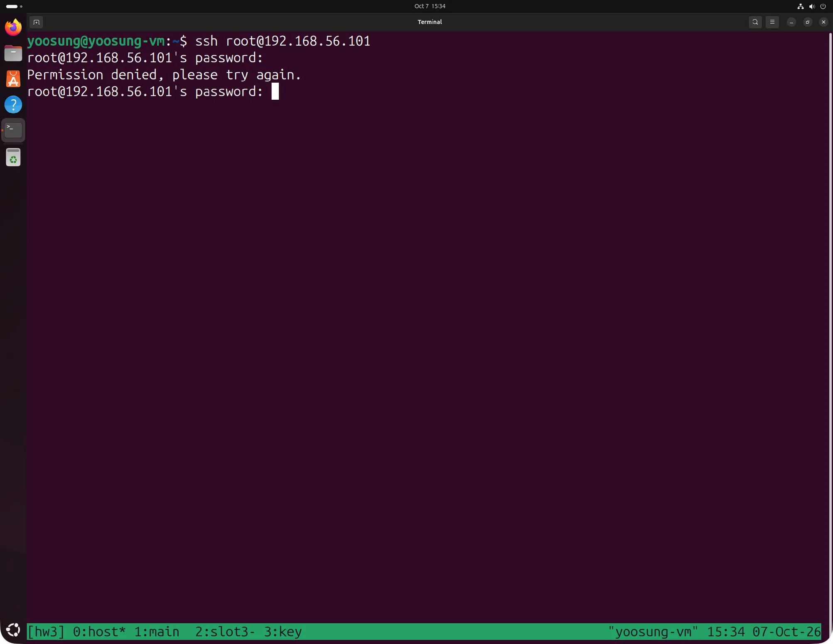This screenshot has height=644, width=833.
Task: Click the Activities workspace indicator
Action: 14,6
